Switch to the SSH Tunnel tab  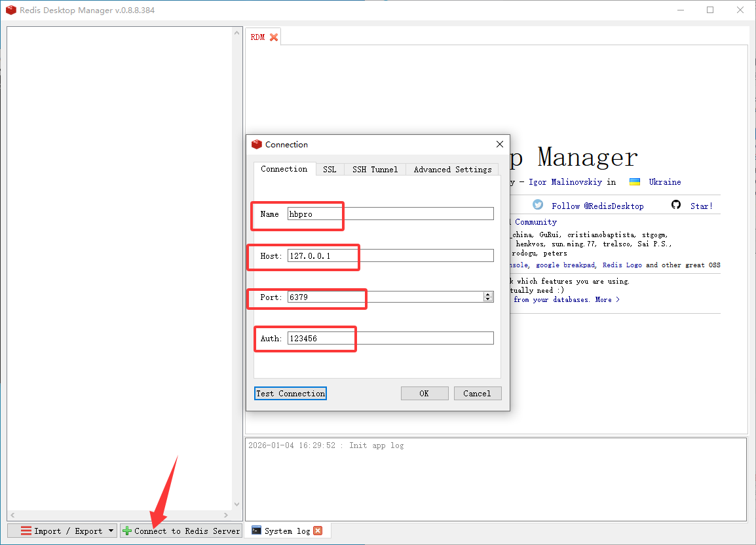pyautogui.click(x=375, y=169)
